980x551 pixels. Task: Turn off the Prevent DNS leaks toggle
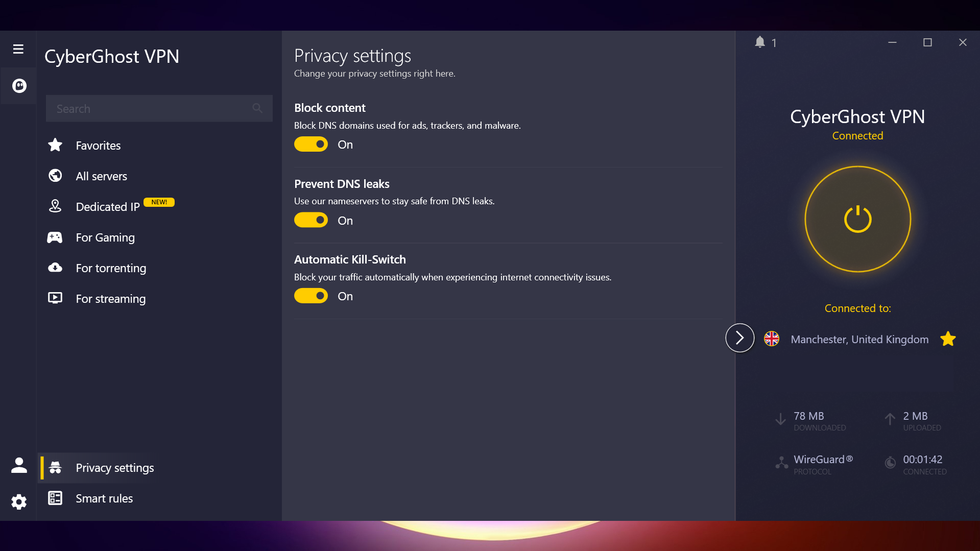click(311, 220)
